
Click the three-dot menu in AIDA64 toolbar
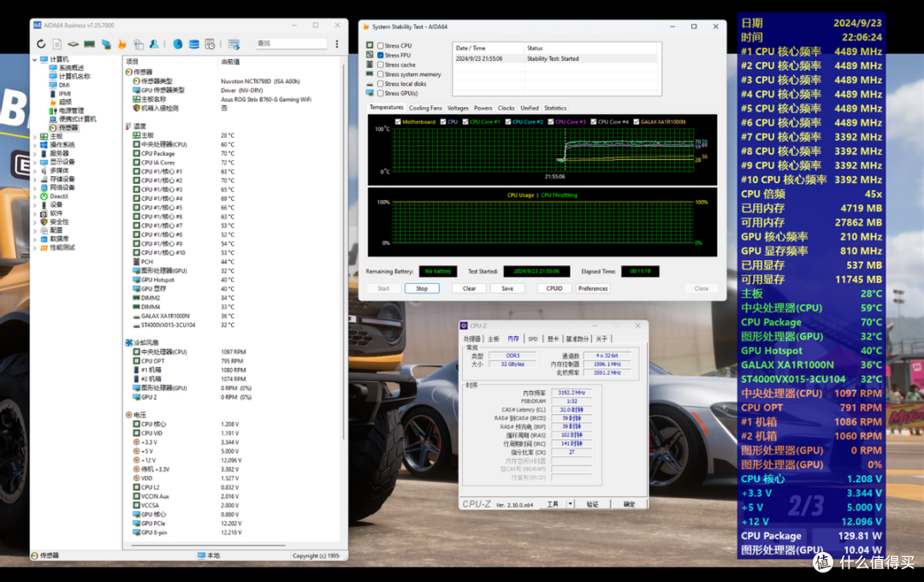336,44
